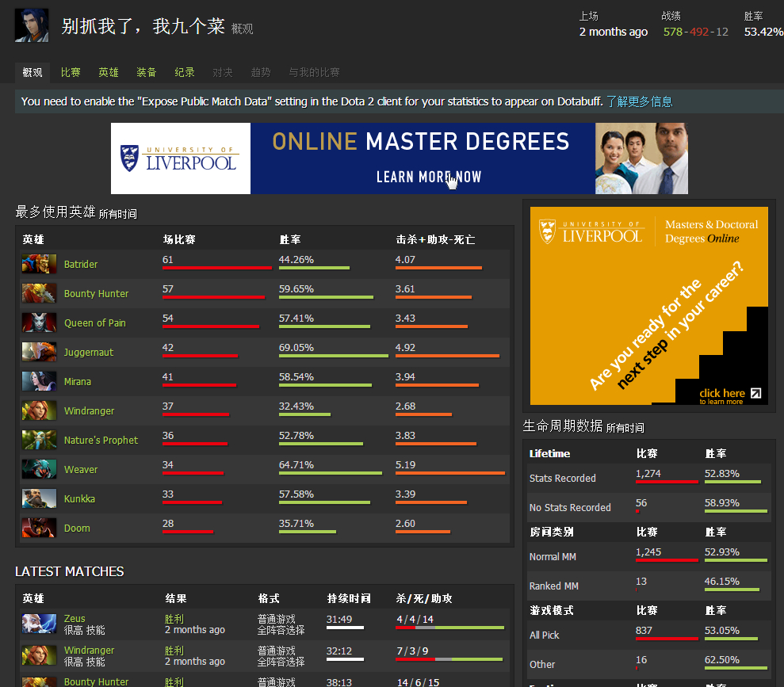This screenshot has height=687, width=784.
Task: Select the Ranked MM win rate 46.15%
Action: (x=721, y=582)
